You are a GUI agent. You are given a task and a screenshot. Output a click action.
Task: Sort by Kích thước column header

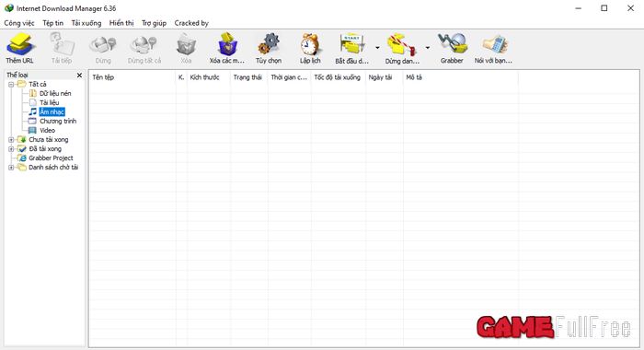(209, 77)
